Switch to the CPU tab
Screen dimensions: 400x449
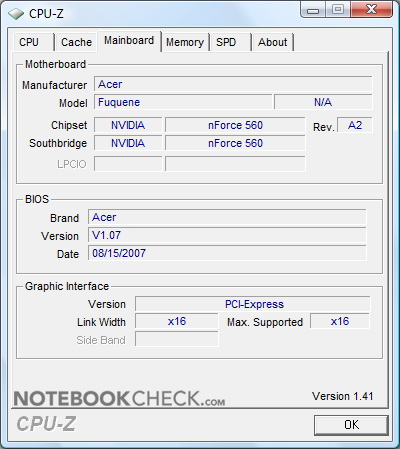[x=33, y=42]
